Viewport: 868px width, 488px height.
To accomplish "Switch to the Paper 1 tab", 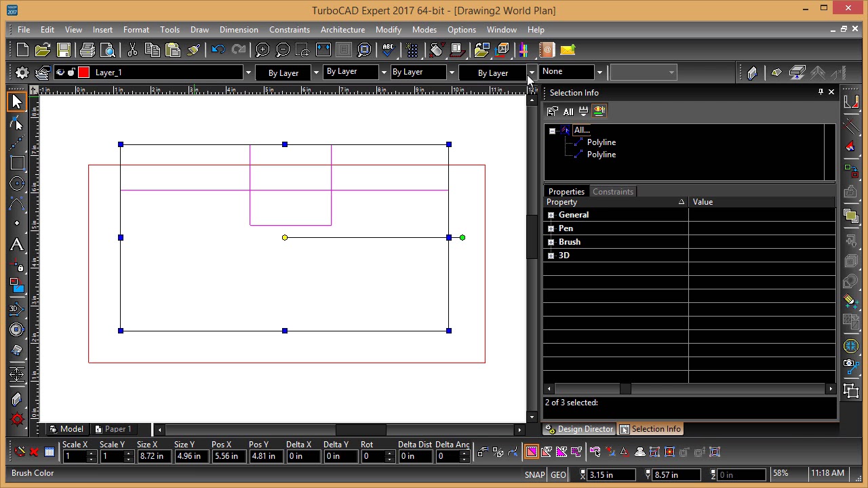I will (x=113, y=429).
